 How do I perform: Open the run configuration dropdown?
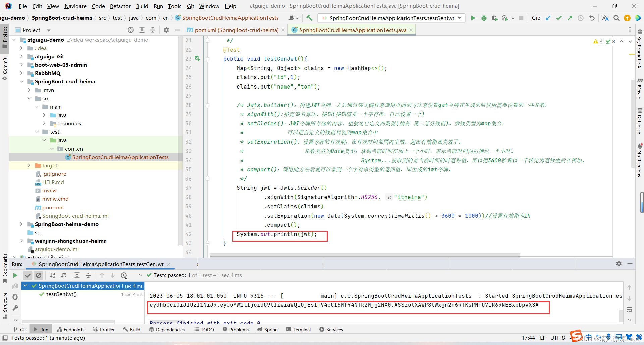(x=391, y=18)
